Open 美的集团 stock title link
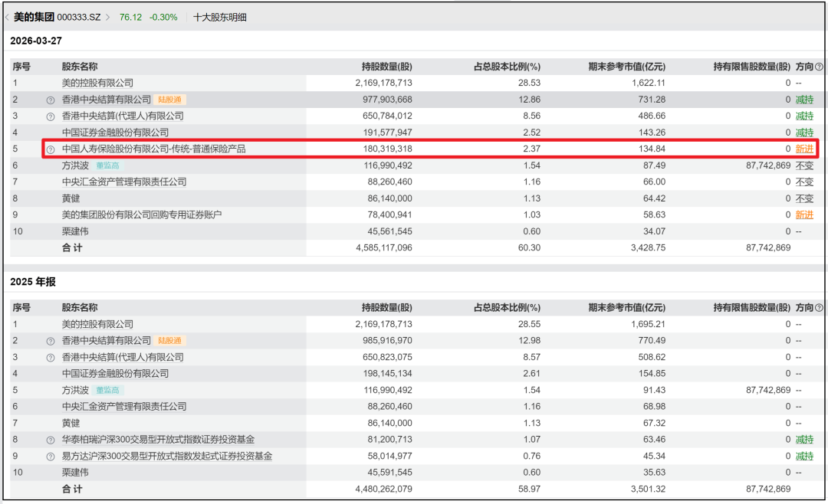 [x=34, y=17]
